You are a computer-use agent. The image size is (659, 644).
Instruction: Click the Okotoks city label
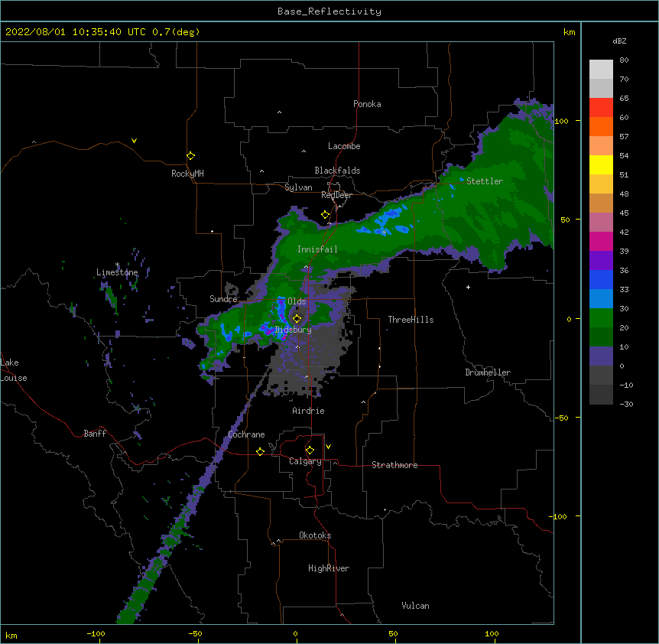[x=315, y=535]
